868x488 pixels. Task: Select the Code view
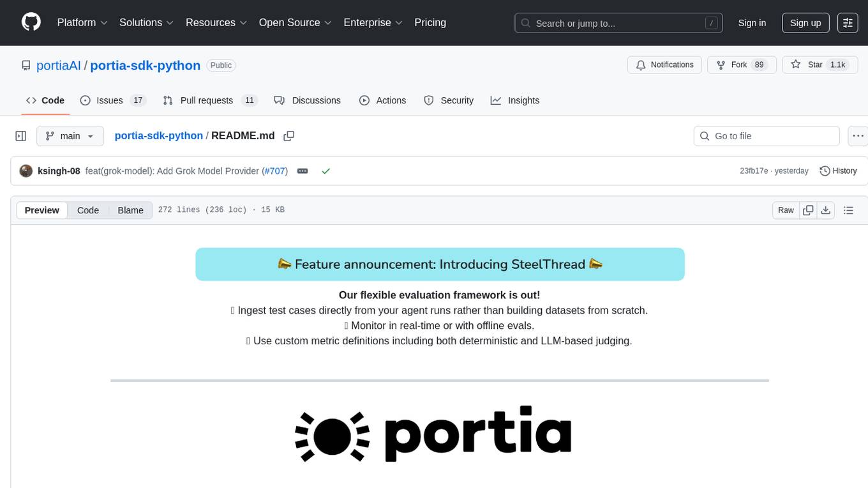pos(88,210)
